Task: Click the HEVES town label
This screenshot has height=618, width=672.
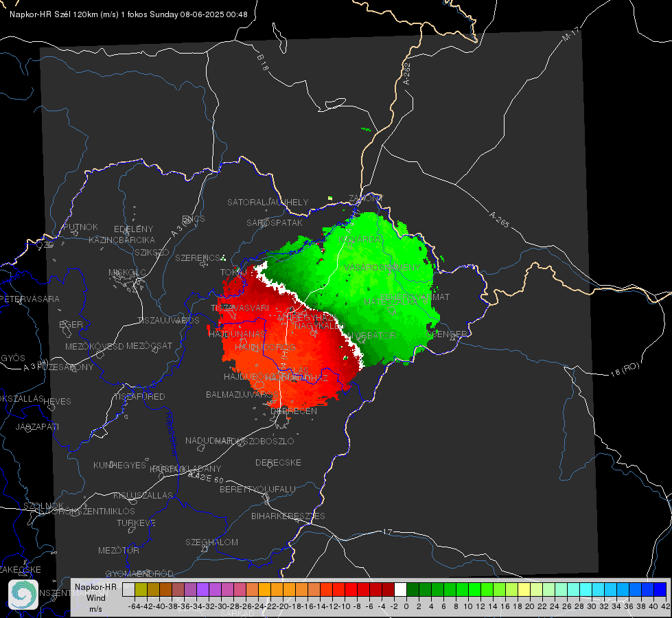Action: click(57, 402)
